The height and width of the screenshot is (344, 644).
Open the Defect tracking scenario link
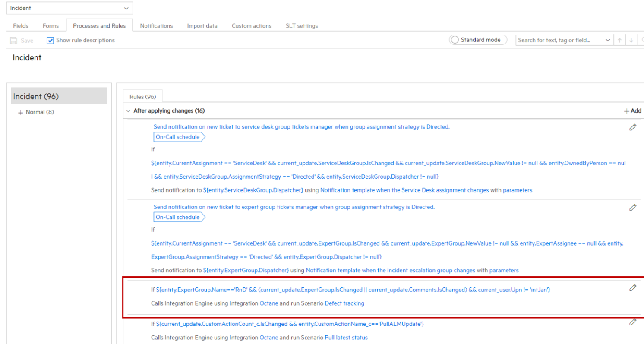[x=344, y=303]
